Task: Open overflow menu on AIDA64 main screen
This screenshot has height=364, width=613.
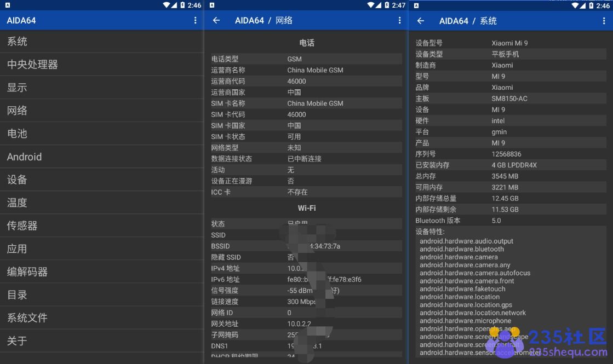Action: pyautogui.click(x=195, y=20)
